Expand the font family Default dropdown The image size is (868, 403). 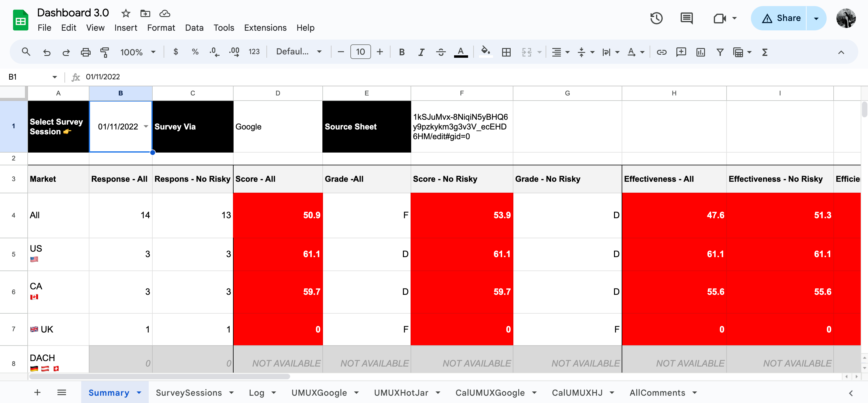299,52
